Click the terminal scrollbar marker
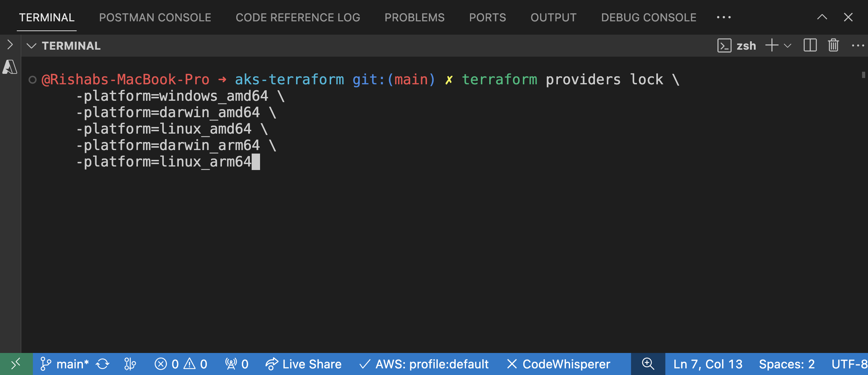Screen dimensions: 868x375 coord(863,75)
